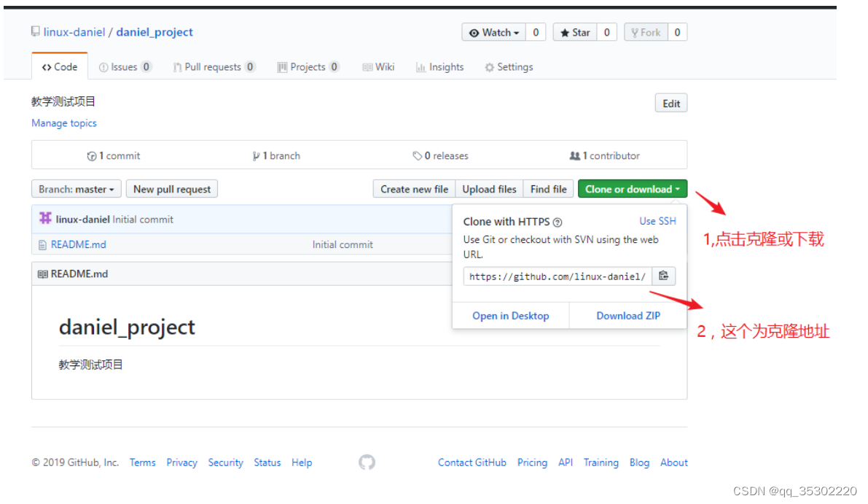This screenshot has height=504, width=868.
Task: Open the Settings tab
Action: (x=509, y=67)
